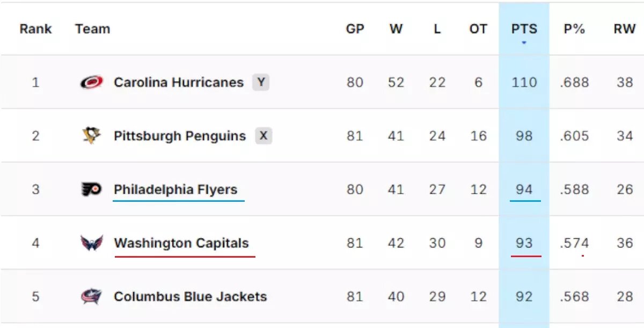The width and height of the screenshot is (644, 328).
Task: Click the Columbus Blue Jackets logo
Action: pyautogui.click(x=91, y=296)
